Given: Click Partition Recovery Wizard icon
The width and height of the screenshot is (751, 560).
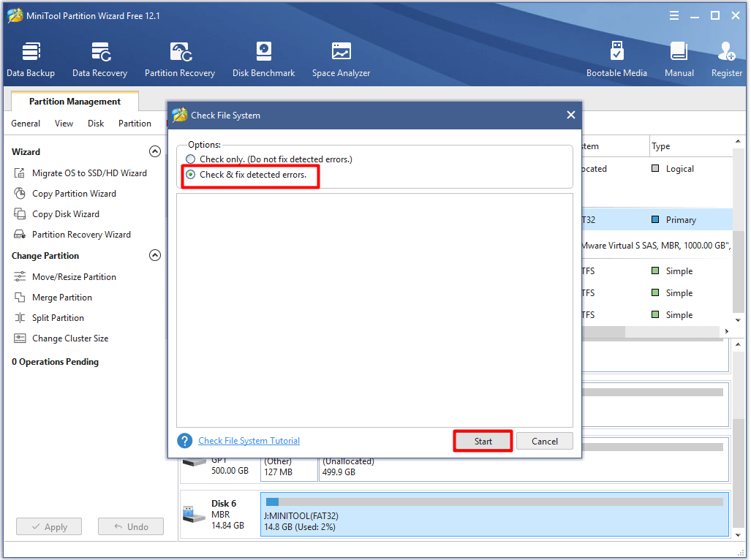Looking at the screenshot, I should pos(20,235).
